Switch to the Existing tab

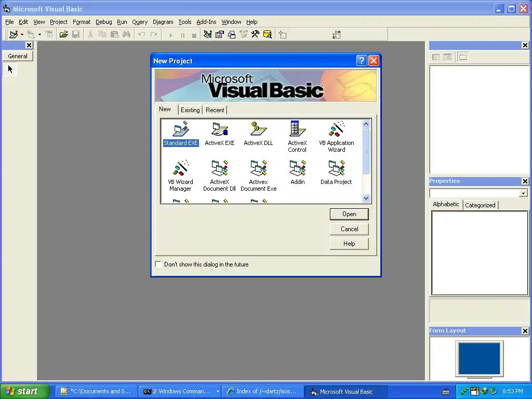[x=190, y=110]
